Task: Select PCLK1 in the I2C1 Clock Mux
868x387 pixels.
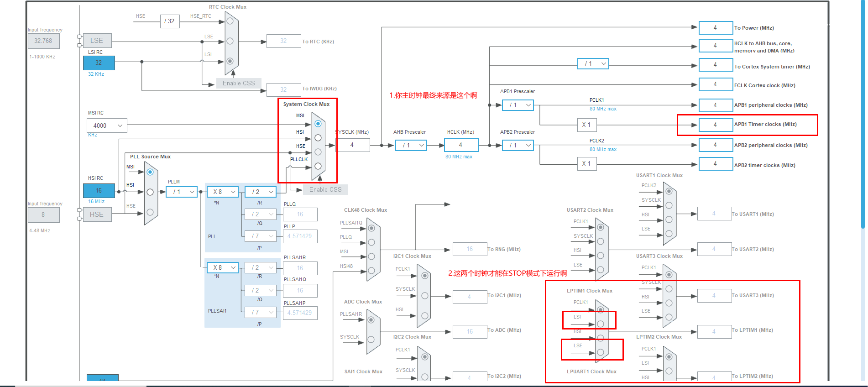Action: click(425, 276)
